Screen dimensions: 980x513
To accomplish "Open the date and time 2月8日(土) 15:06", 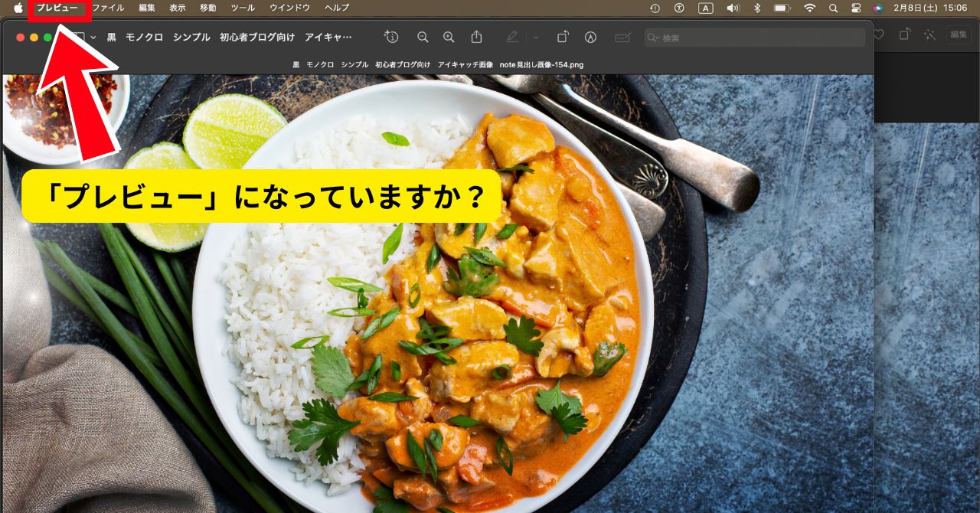I will tap(930, 8).
